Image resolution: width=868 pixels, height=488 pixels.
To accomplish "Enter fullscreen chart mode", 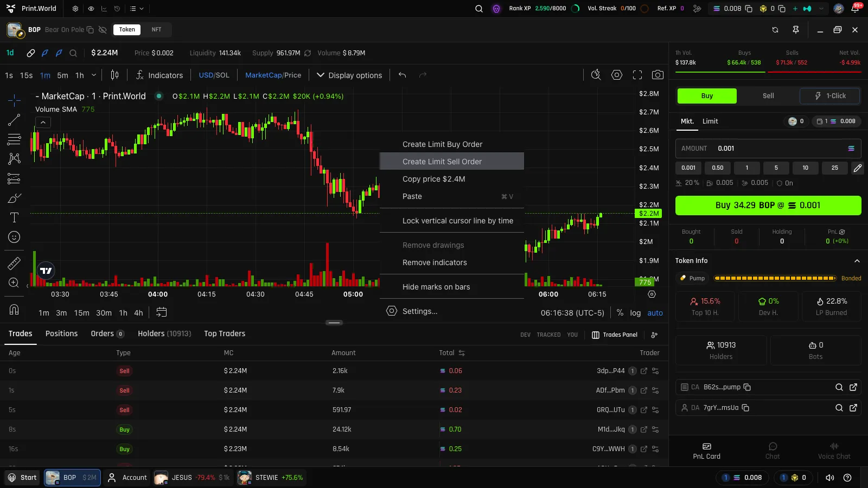I will (x=637, y=75).
